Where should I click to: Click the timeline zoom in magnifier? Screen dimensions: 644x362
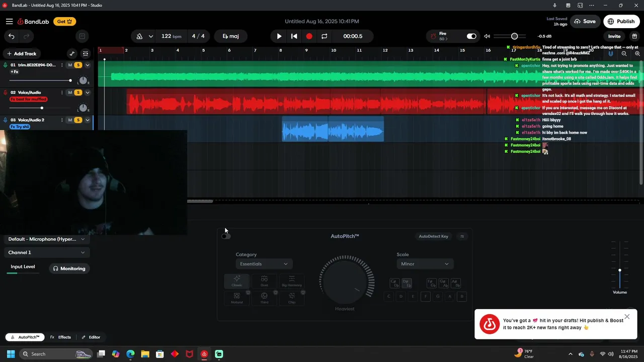[x=637, y=54]
